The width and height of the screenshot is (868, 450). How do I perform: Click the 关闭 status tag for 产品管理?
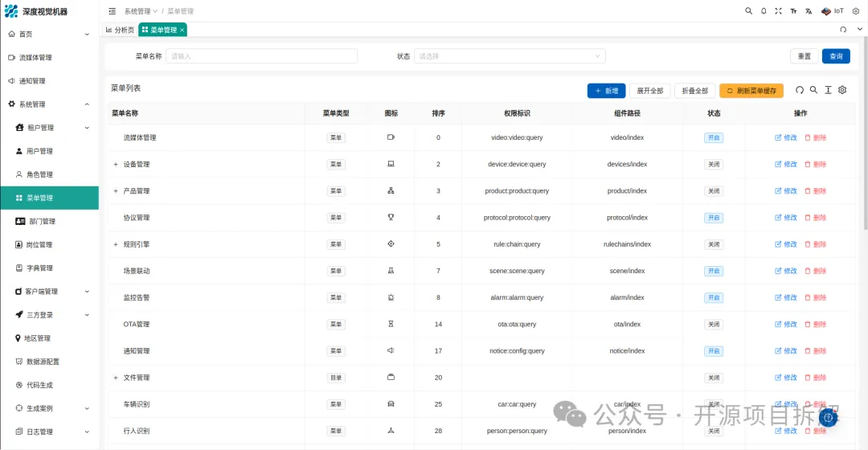click(x=714, y=191)
